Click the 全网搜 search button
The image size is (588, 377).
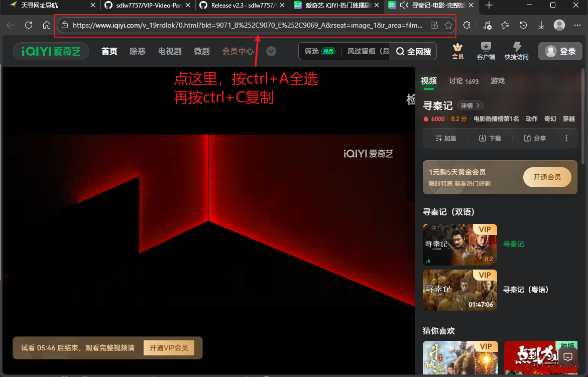click(414, 51)
